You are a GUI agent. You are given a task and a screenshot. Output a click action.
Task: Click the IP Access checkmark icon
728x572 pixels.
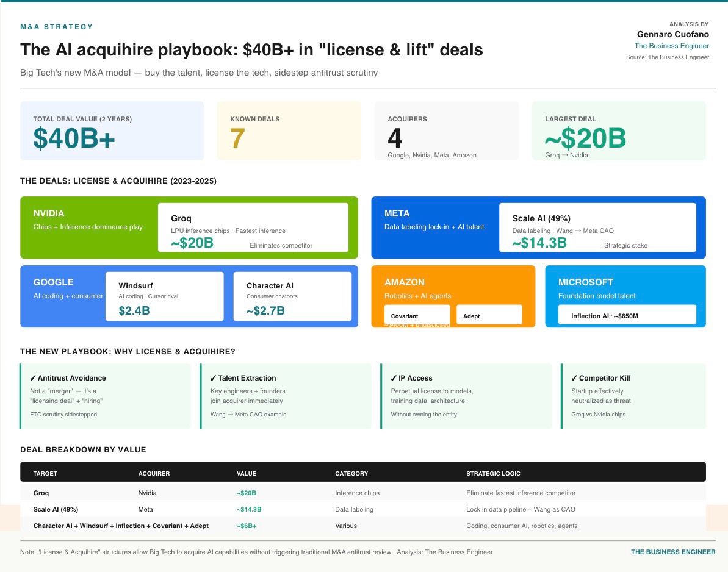[392, 378]
